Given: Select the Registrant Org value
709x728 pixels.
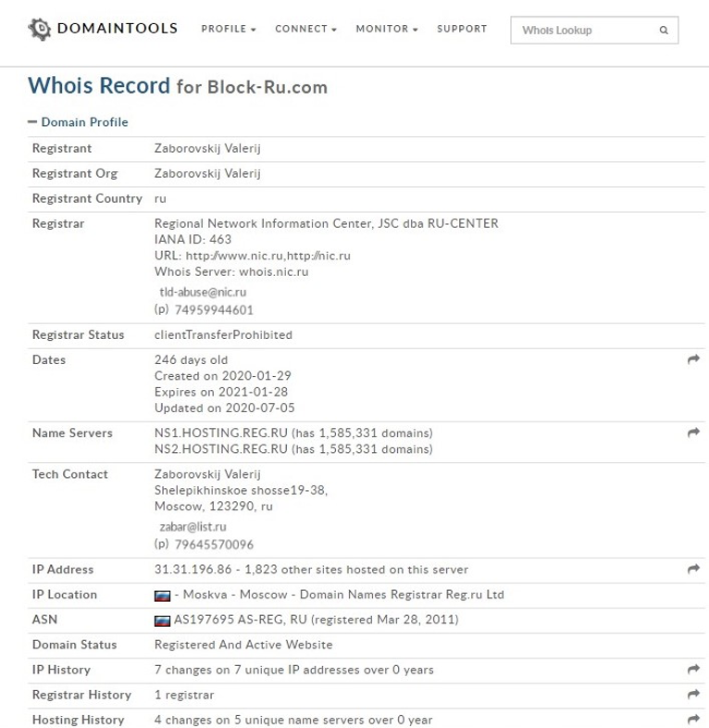Looking at the screenshot, I should tap(207, 173).
